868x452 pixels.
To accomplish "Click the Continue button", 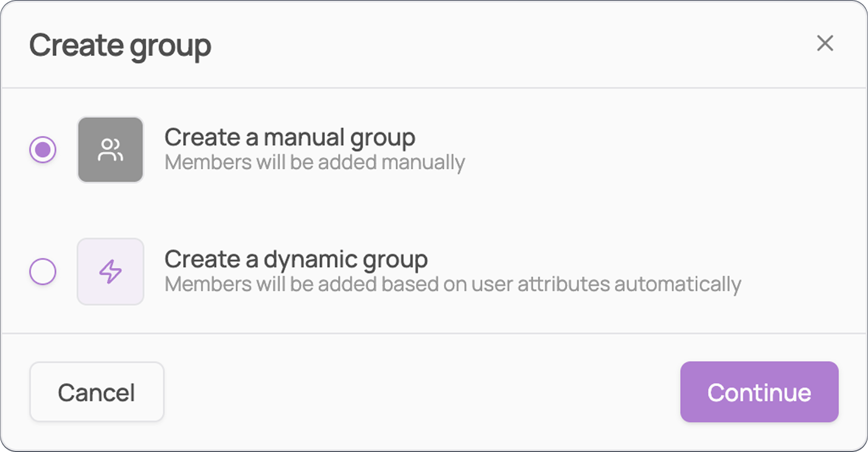I will [759, 392].
